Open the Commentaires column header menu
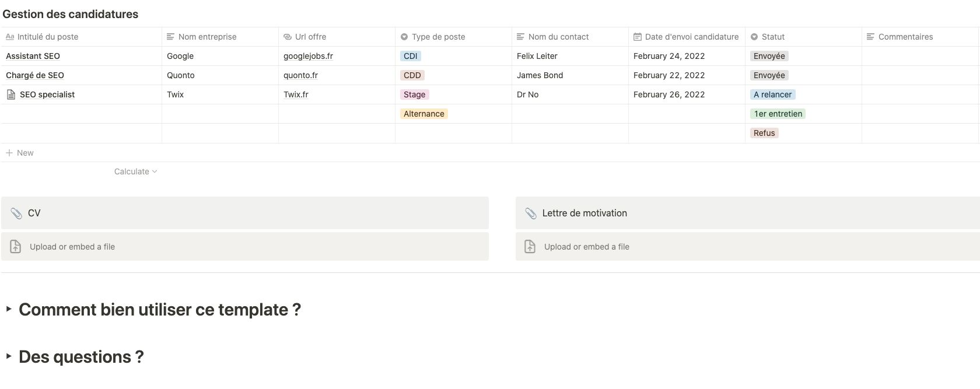Image resolution: width=980 pixels, height=389 pixels. click(x=905, y=37)
